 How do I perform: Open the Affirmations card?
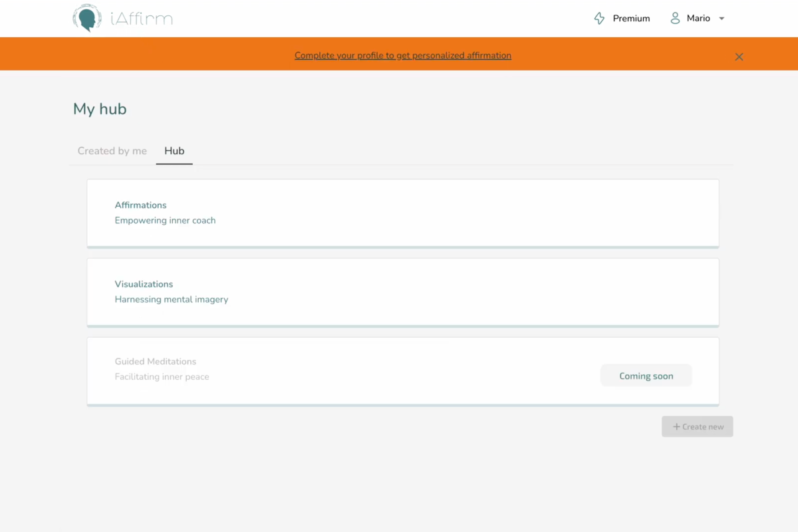(403, 213)
